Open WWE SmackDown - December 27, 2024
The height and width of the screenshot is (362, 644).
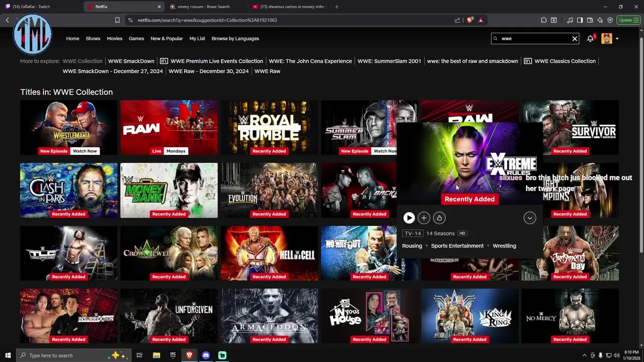[x=113, y=71]
